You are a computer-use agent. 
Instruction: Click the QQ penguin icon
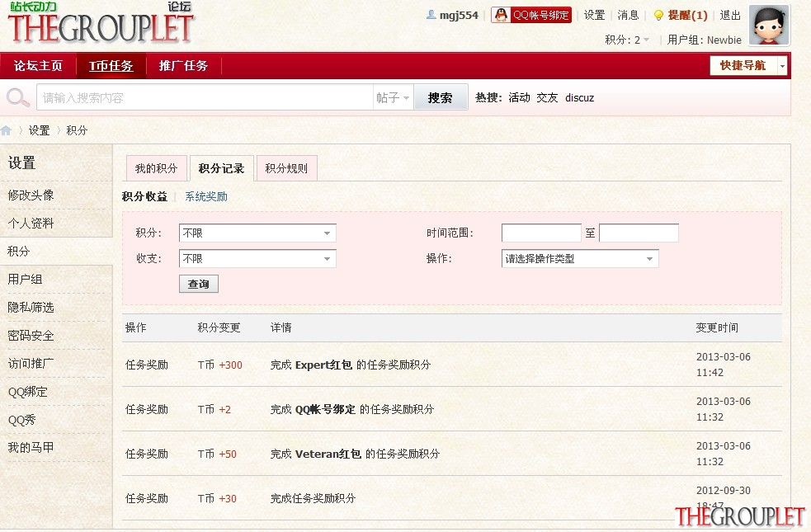click(501, 15)
